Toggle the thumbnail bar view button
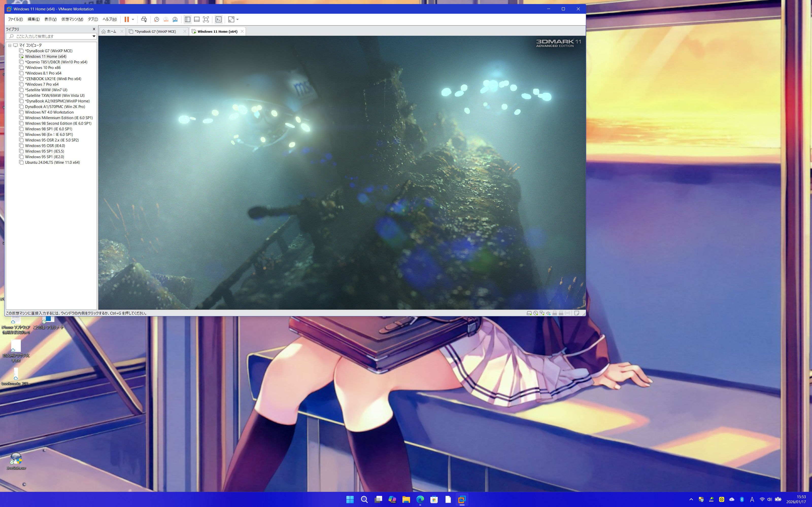Viewport: 812px width, 507px height. (197, 20)
